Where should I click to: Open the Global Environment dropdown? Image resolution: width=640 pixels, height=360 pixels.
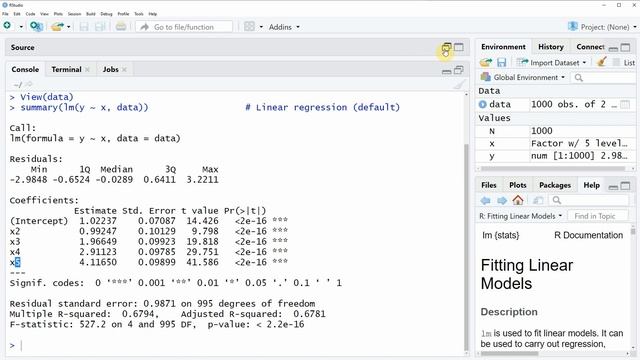tap(523, 77)
